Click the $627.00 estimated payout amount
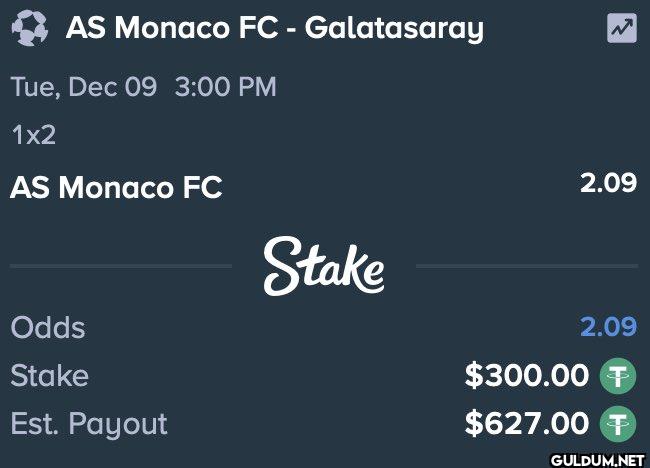The image size is (650, 468). (526, 424)
